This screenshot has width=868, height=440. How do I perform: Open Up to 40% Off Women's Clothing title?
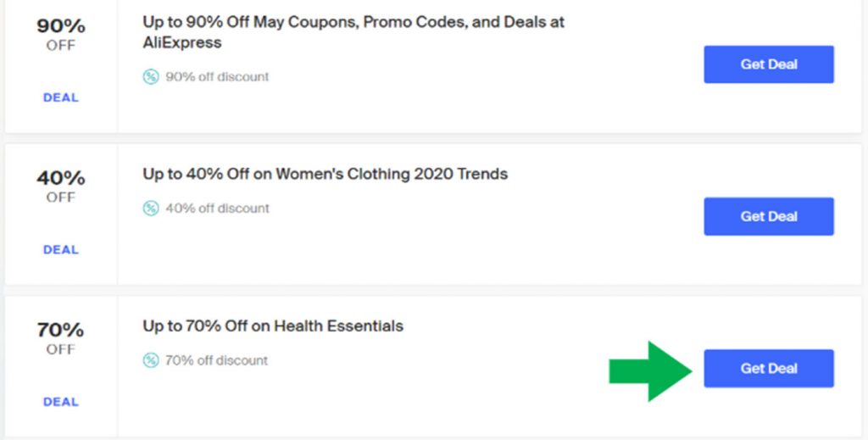pos(325,174)
